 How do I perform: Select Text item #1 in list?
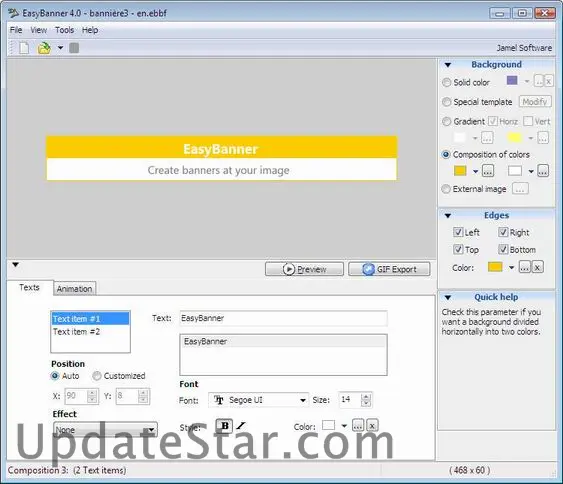point(90,319)
